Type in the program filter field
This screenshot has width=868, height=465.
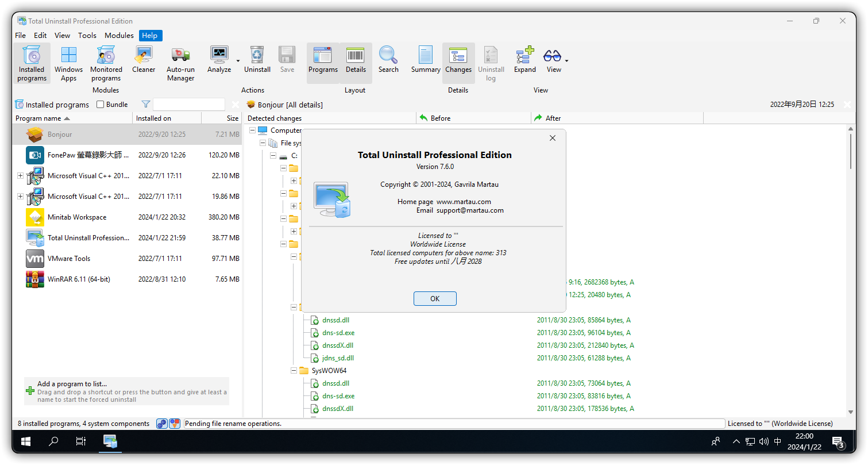tap(189, 105)
